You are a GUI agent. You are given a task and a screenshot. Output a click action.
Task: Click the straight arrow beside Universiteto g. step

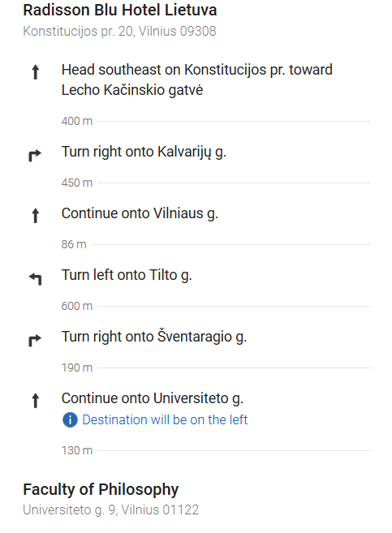click(x=36, y=401)
